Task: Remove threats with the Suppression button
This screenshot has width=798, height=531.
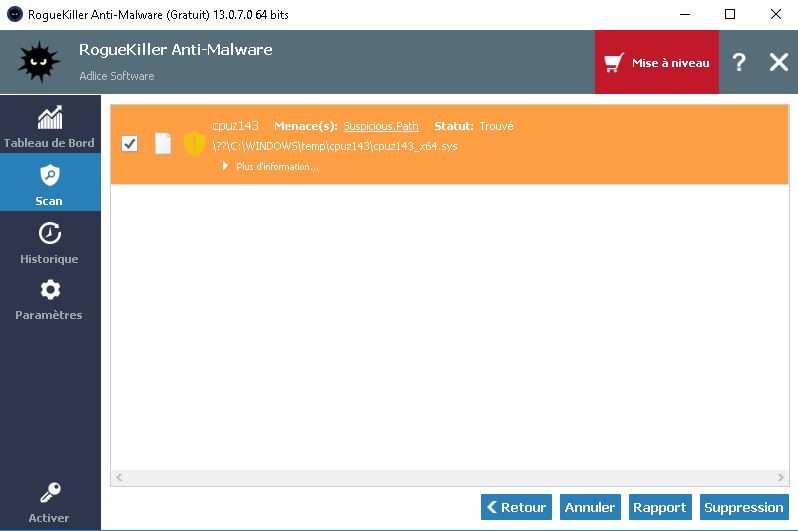Action: (x=744, y=507)
